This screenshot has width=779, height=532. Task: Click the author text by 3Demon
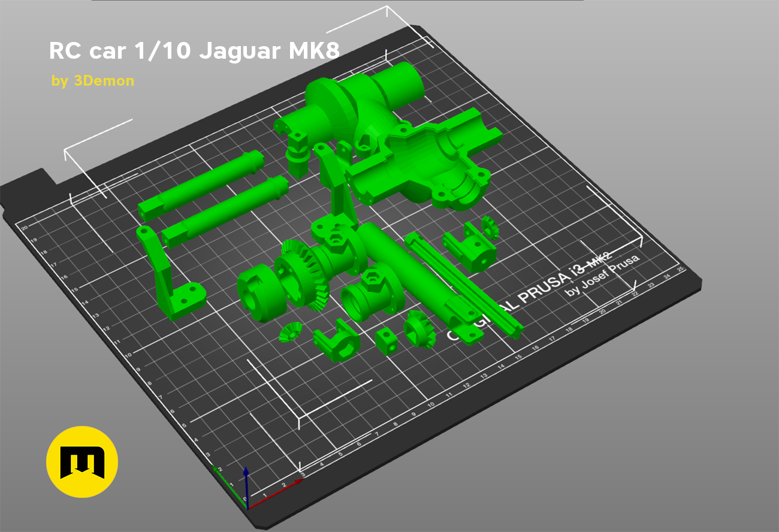[x=93, y=81]
